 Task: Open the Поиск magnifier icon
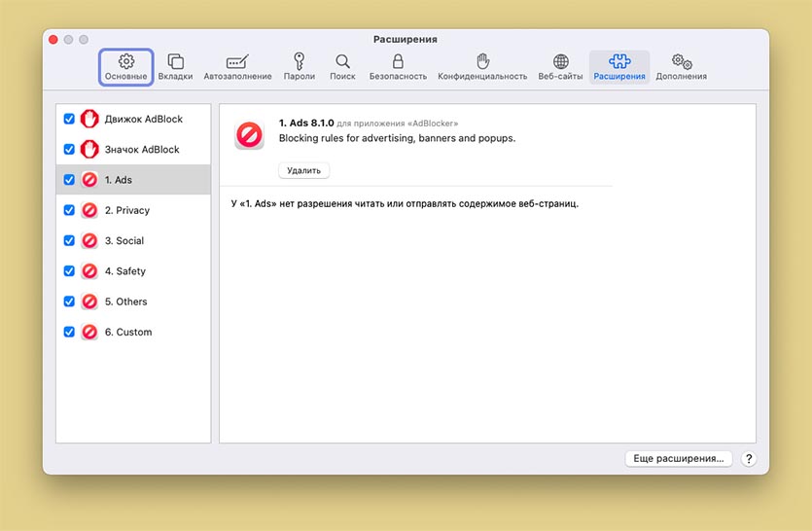pos(342,61)
